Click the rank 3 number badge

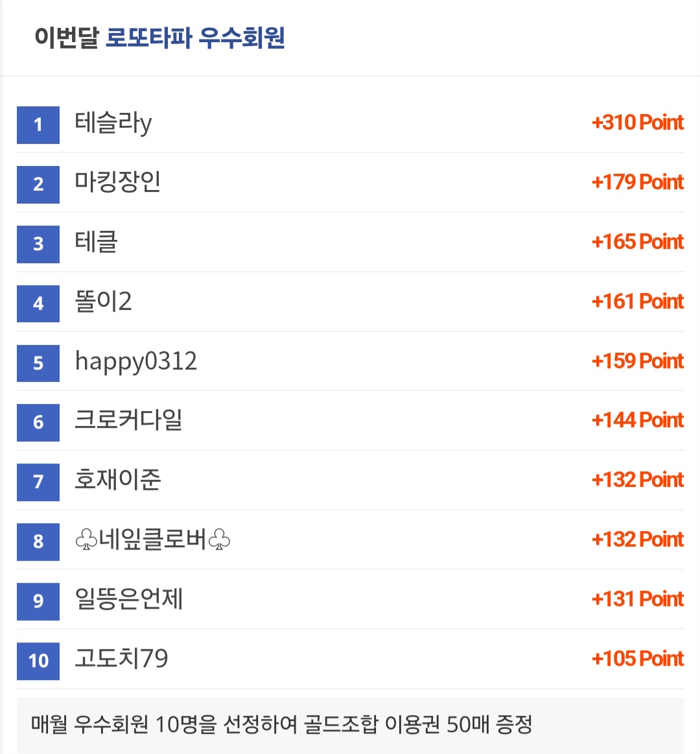(38, 244)
